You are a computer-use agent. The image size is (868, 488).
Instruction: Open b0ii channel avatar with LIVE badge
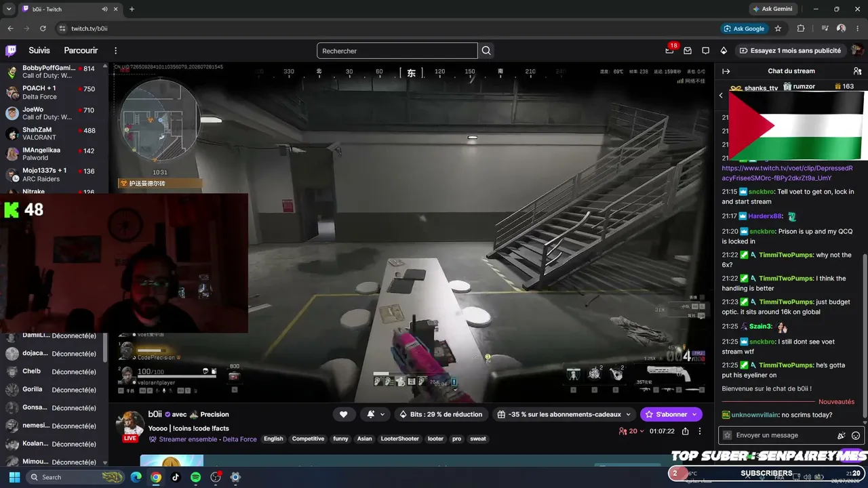click(130, 425)
